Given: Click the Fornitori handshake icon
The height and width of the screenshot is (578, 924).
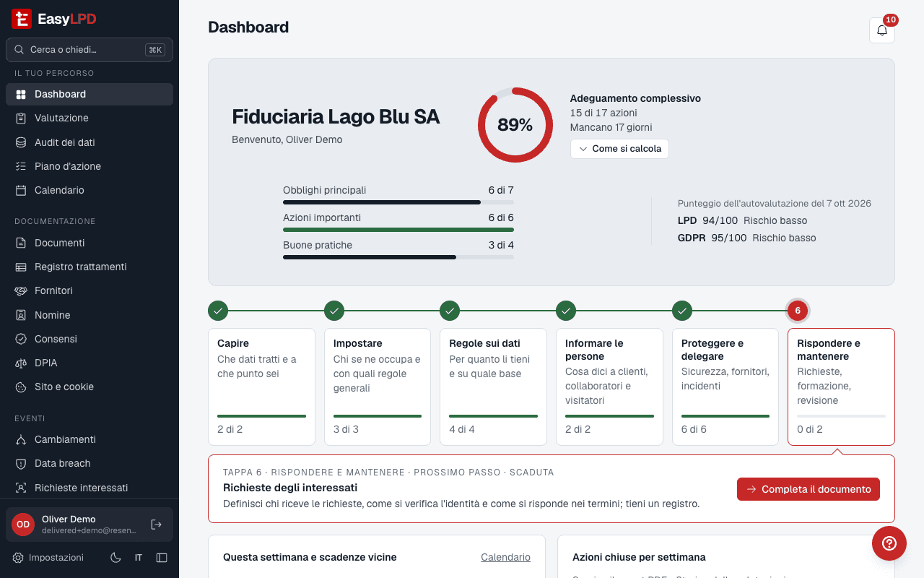Looking at the screenshot, I should pyautogui.click(x=21, y=290).
